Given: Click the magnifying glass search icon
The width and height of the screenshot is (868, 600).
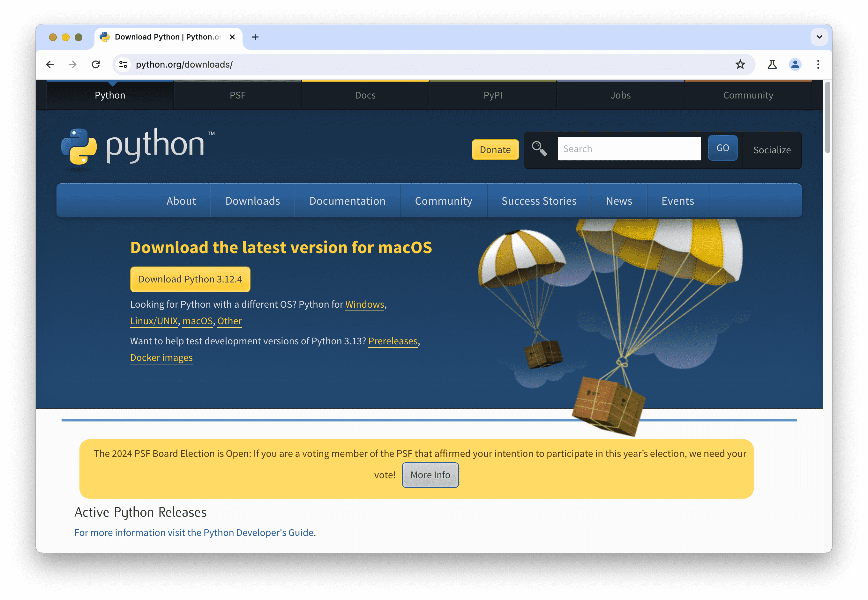Looking at the screenshot, I should coord(539,149).
